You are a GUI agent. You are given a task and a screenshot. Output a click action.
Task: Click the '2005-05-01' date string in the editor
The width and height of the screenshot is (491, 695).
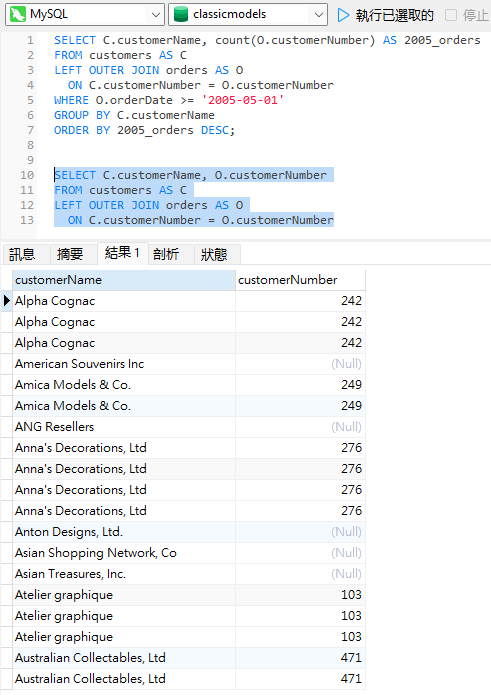tap(242, 100)
